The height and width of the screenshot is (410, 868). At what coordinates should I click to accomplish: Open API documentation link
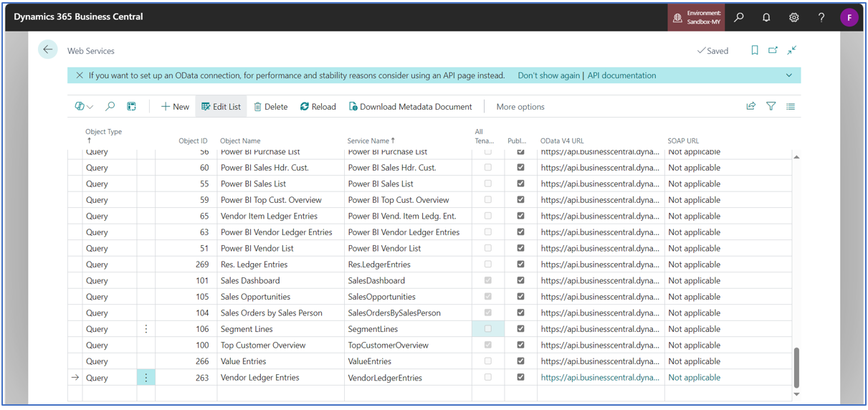pyautogui.click(x=621, y=75)
